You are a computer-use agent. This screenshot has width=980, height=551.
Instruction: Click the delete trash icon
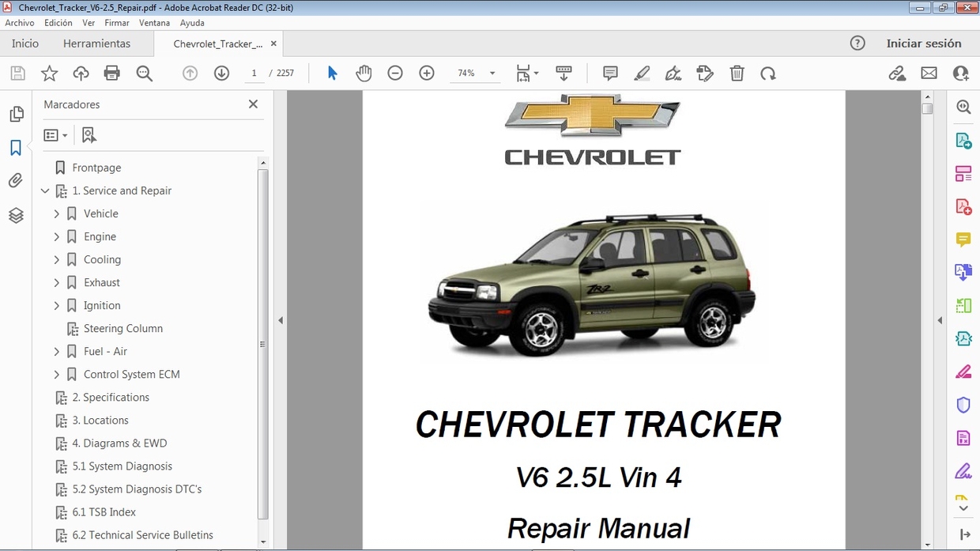737,74
